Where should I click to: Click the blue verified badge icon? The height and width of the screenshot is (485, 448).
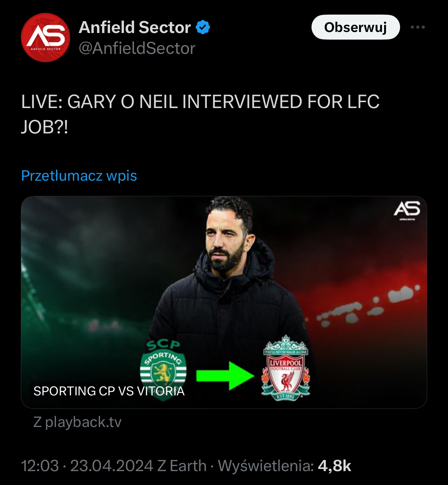(x=203, y=27)
